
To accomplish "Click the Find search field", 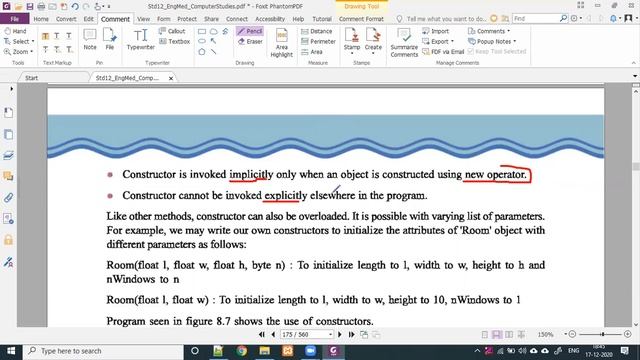I will [x=537, y=18].
